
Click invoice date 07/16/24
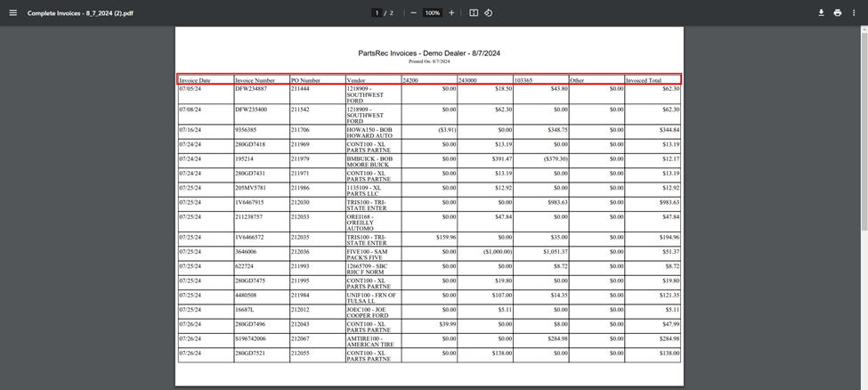point(190,130)
